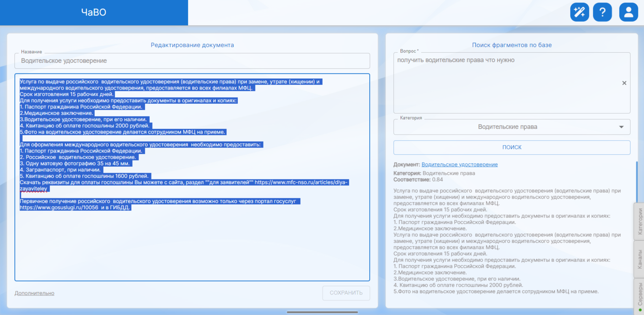Click the magic wand icon
The image size is (644, 315).
point(579,12)
